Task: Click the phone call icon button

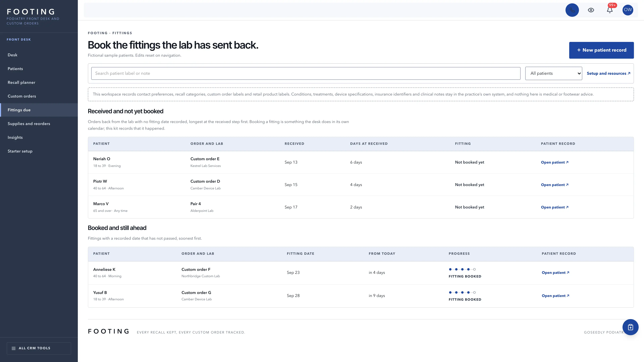Action: coord(572,10)
